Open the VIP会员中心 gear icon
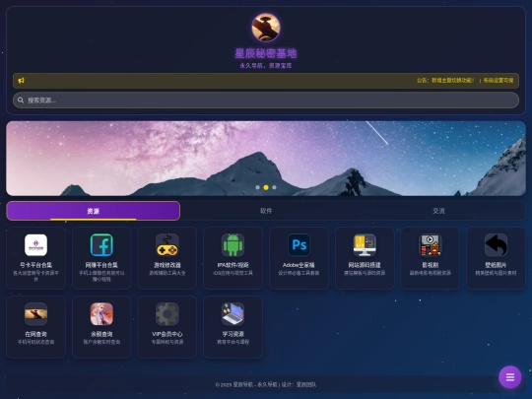 coord(167,314)
